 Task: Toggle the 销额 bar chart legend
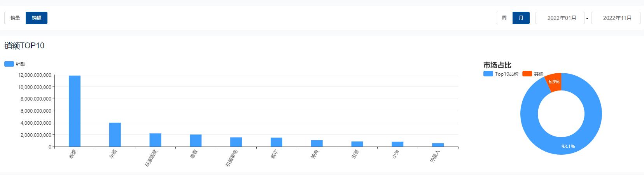(15, 64)
